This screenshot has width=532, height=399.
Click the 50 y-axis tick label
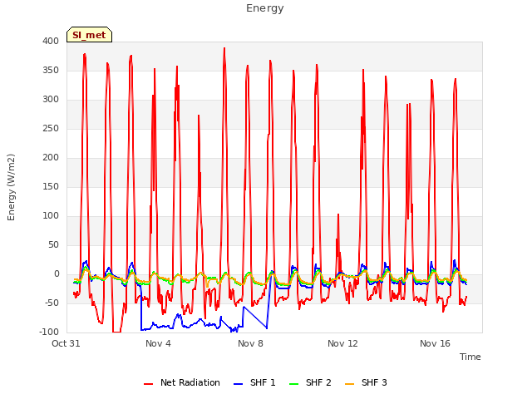tap(53, 245)
